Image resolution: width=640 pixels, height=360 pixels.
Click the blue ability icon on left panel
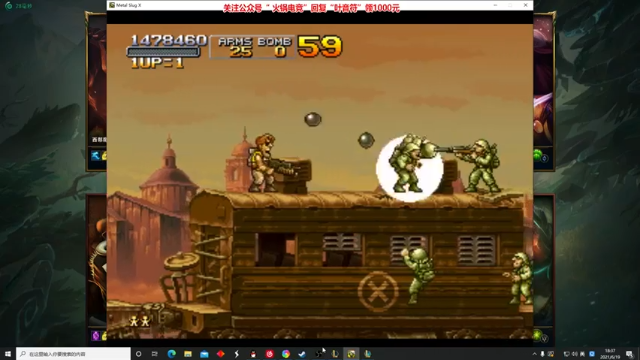click(x=95, y=156)
